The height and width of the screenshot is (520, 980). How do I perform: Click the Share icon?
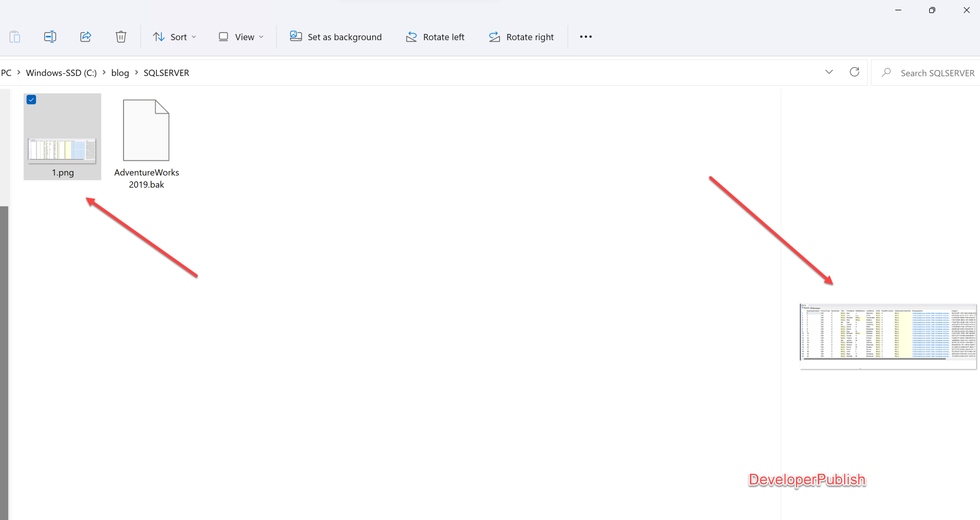click(x=86, y=36)
